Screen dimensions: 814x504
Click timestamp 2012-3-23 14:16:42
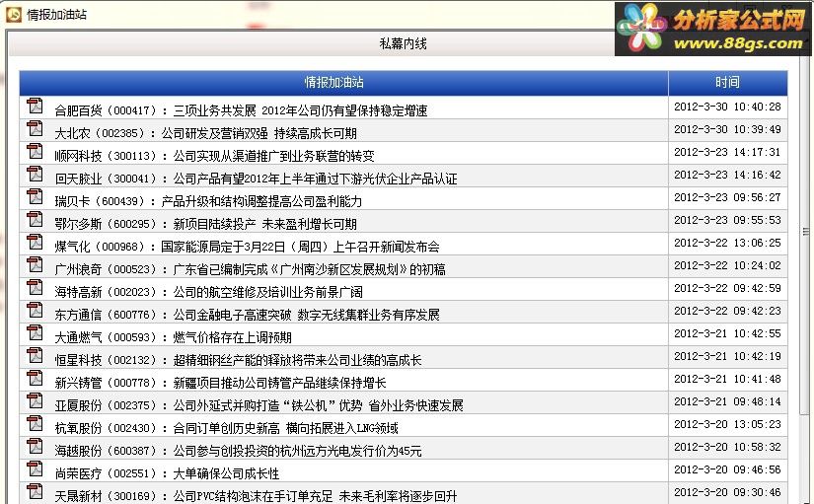(727, 175)
